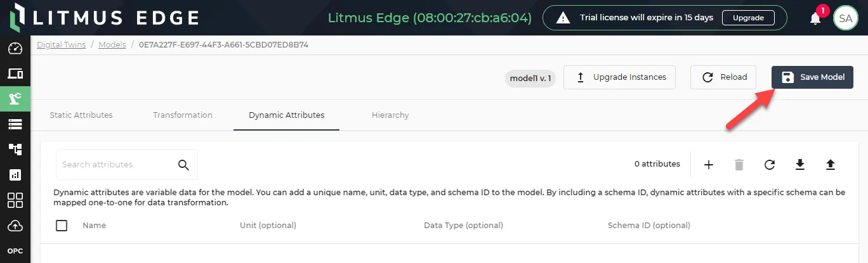Download attributes with the download icon
868x263 pixels.
800,165
